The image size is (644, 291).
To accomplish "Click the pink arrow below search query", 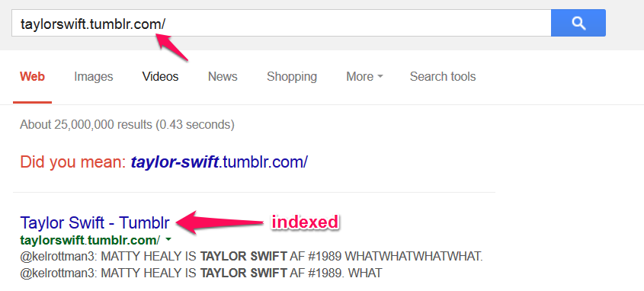I will click(x=171, y=47).
